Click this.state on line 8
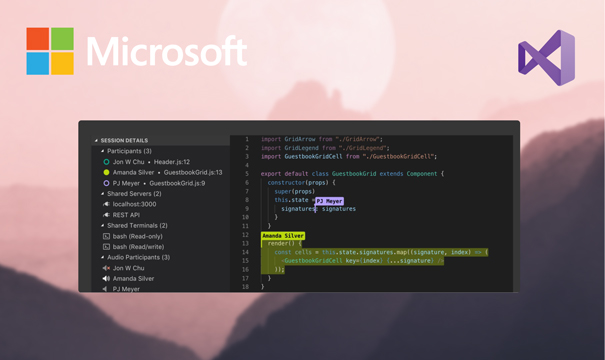 coord(291,200)
